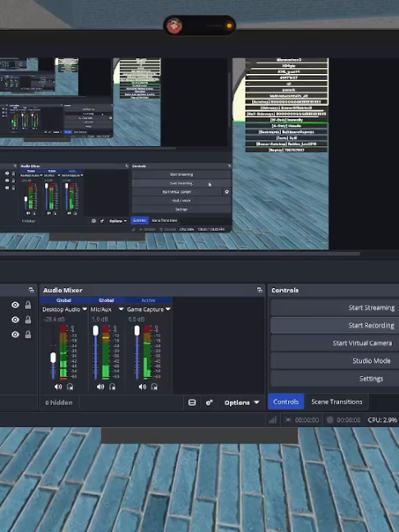
Task: Open Options dropdown in the preview
Action: (117, 221)
